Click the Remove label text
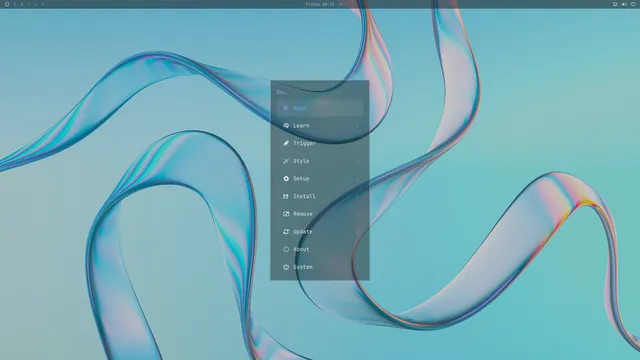The width and height of the screenshot is (640, 360). [303, 214]
